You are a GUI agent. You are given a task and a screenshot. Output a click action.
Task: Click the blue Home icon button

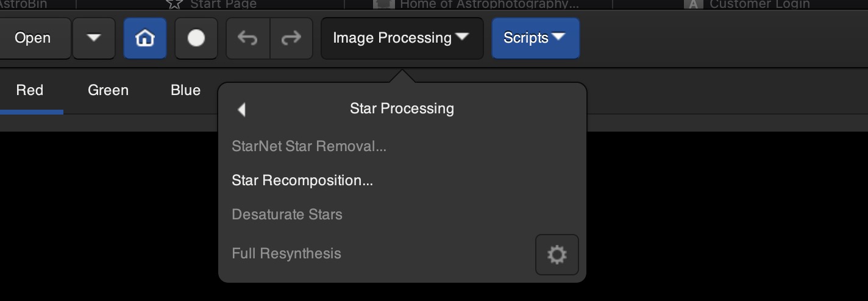(x=145, y=38)
